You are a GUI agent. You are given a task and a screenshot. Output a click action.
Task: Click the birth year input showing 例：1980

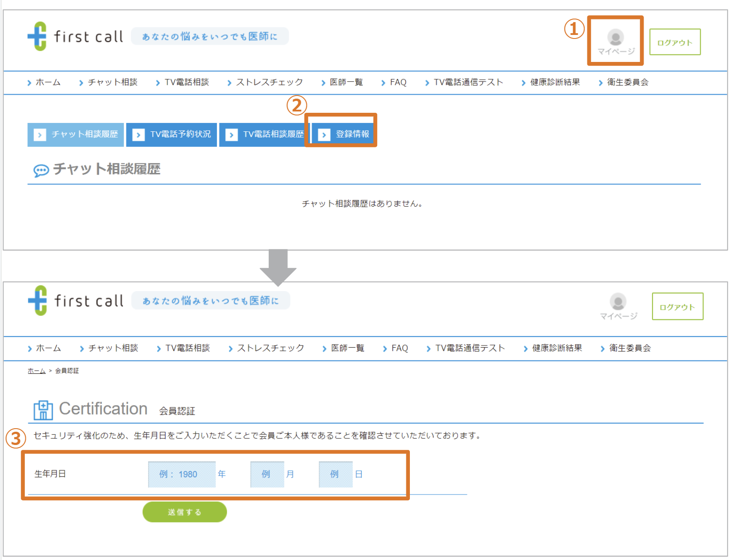[181, 474]
